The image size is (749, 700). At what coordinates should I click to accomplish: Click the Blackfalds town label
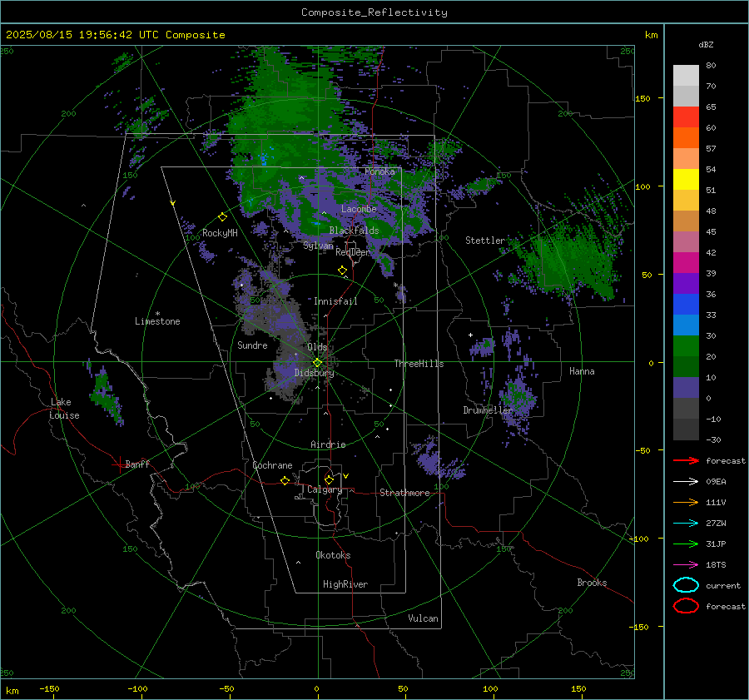click(x=354, y=231)
